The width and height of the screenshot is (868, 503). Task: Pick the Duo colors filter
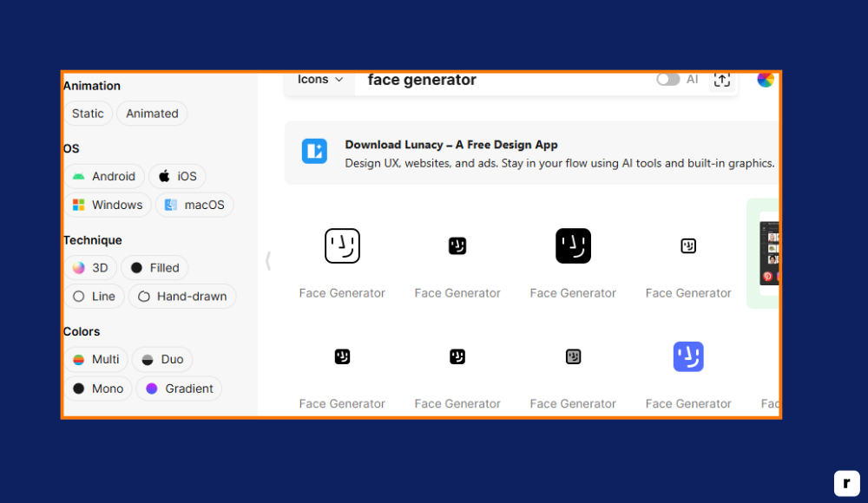pyautogui.click(x=162, y=359)
